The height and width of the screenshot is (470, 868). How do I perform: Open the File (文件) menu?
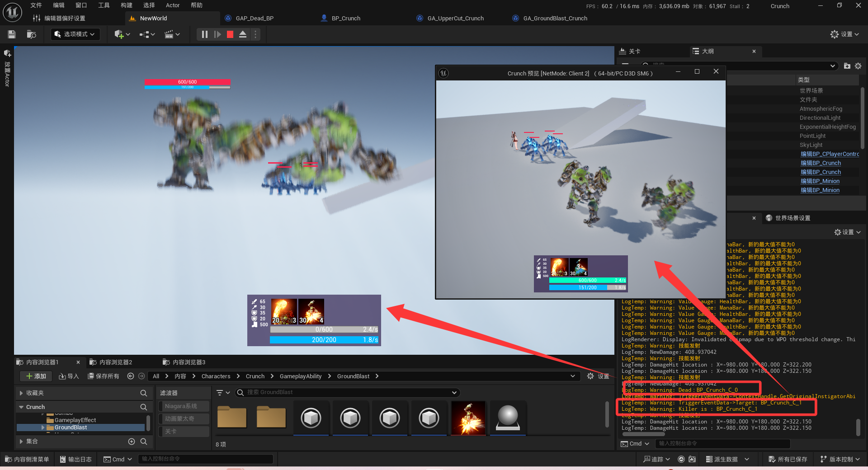(36, 5)
